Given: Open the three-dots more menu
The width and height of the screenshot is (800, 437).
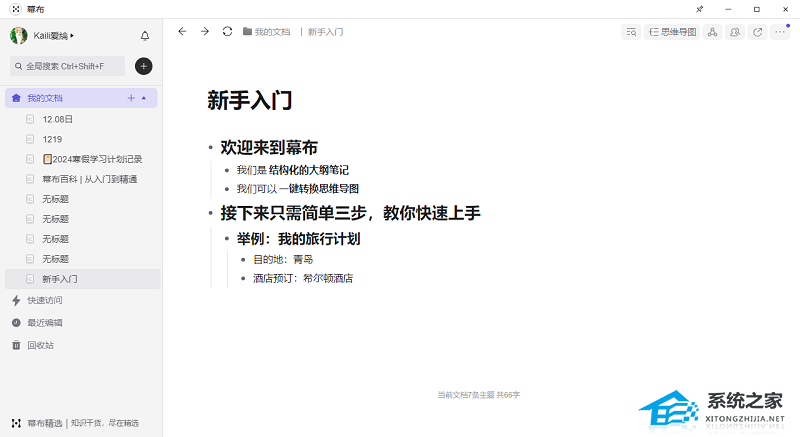Looking at the screenshot, I should coord(780,32).
